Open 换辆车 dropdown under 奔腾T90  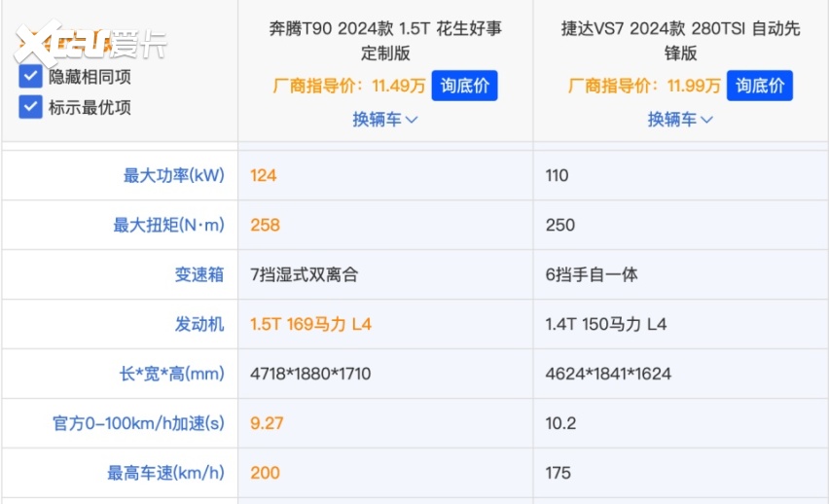385,120
